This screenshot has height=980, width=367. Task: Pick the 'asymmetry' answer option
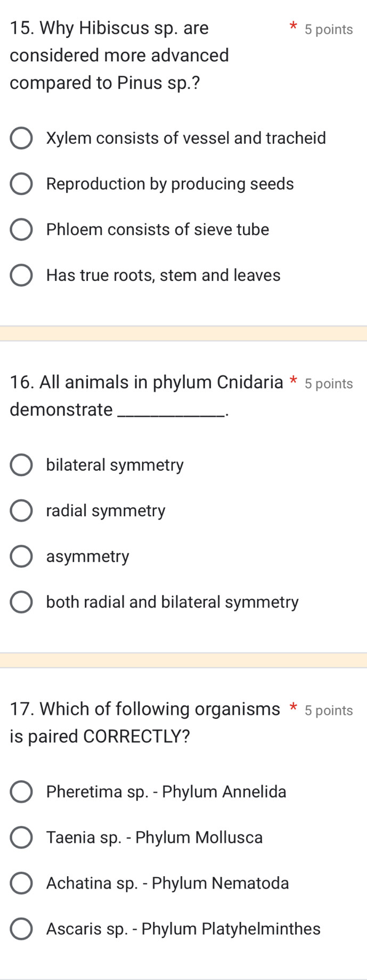coord(21,557)
